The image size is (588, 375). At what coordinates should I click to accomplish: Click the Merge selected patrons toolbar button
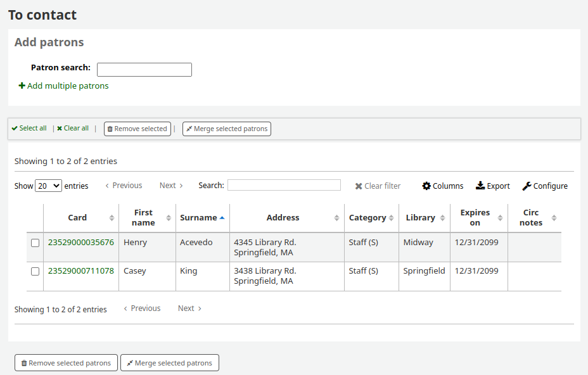[x=226, y=129]
